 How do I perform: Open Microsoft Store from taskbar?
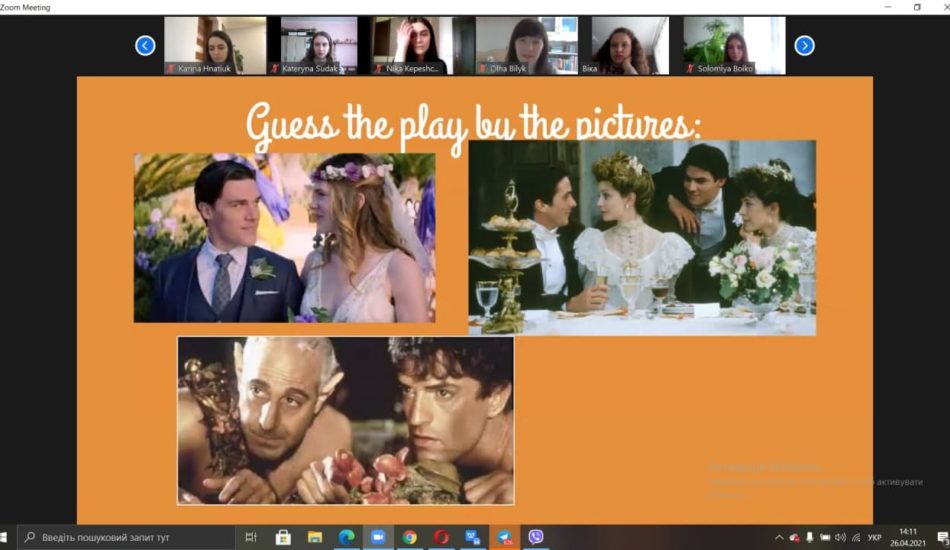[283, 537]
